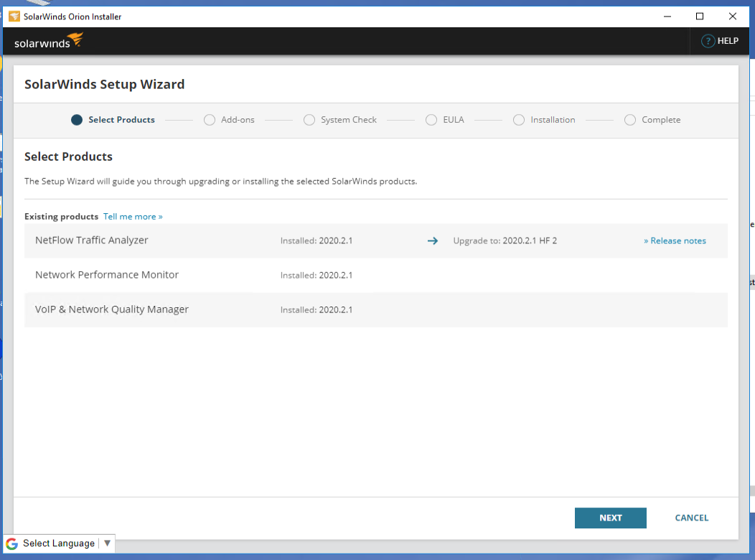755x560 pixels.
Task: Minimize the SolarWinds Orion Installer window
Action: pyautogui.click(x=667, y=17)
